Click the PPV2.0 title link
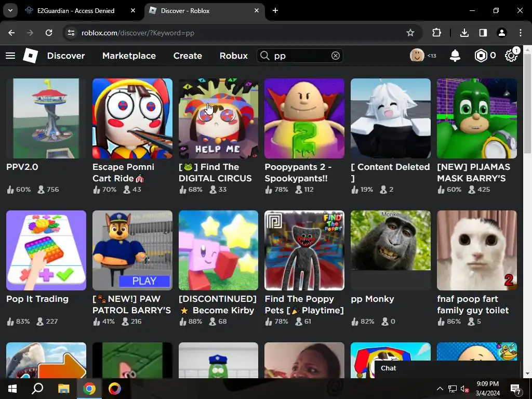This screenshot has height=399, width=532. (22, 167)
